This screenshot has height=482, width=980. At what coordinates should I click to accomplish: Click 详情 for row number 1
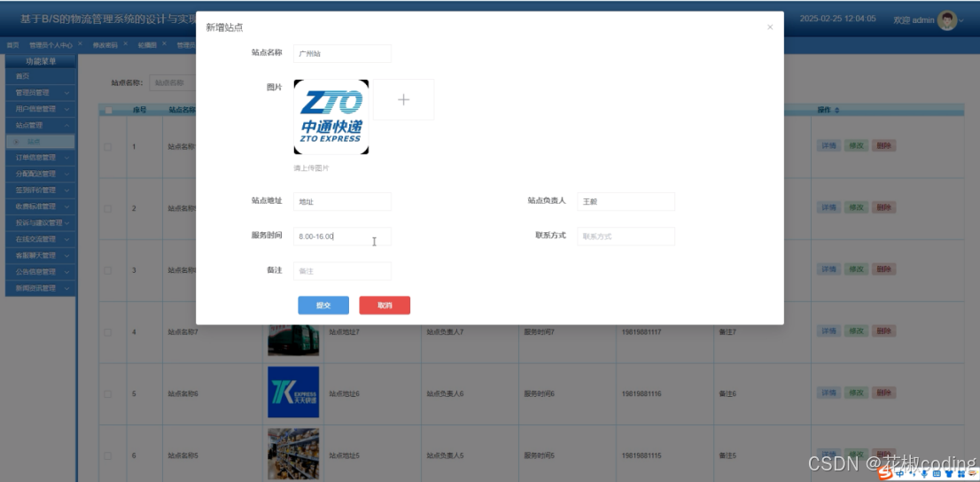828,145
